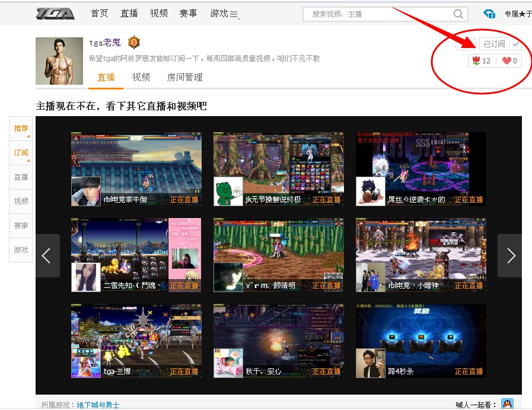Open the 地下城与勇士 game link

98,405
